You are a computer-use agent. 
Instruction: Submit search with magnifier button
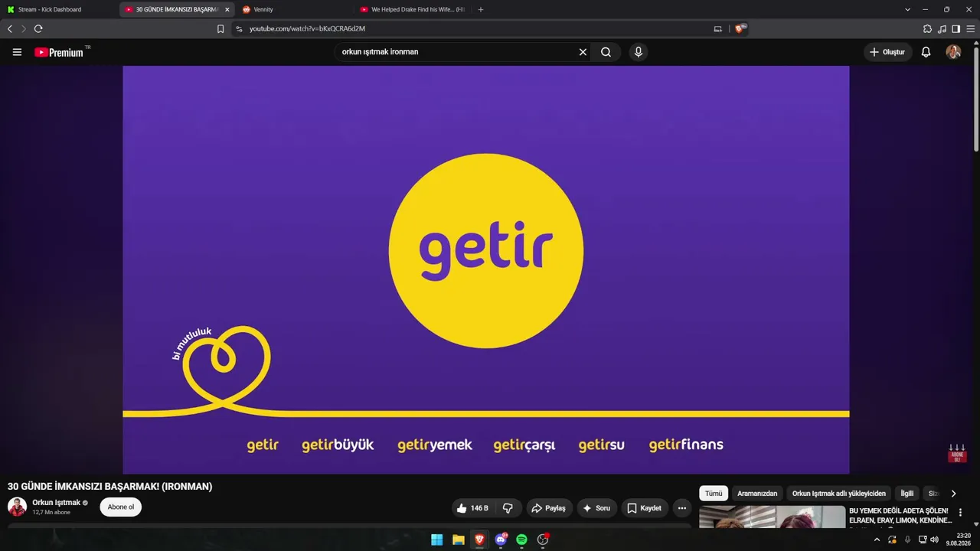coord(606,52)
